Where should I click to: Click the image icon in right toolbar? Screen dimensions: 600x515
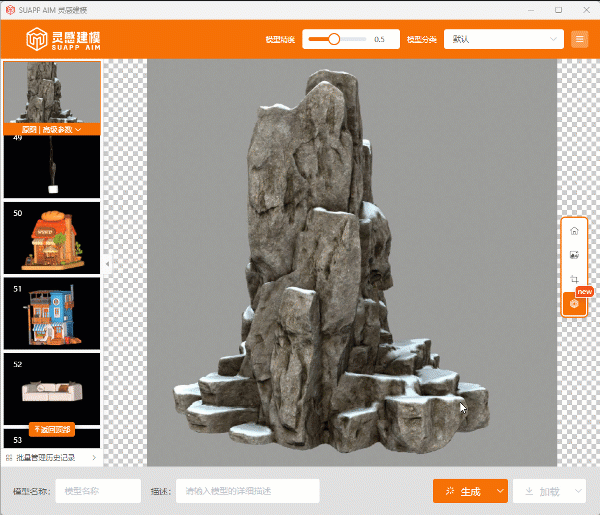point(574,255)
